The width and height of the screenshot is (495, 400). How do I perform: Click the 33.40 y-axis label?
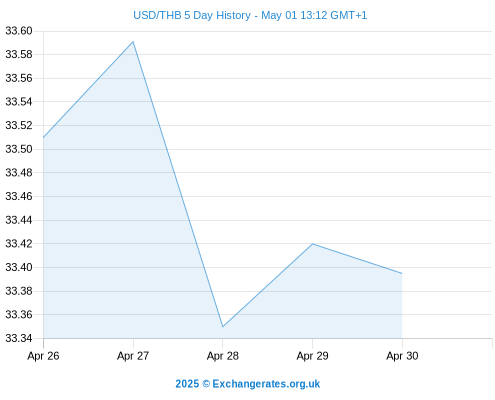[x=19, y=267]
